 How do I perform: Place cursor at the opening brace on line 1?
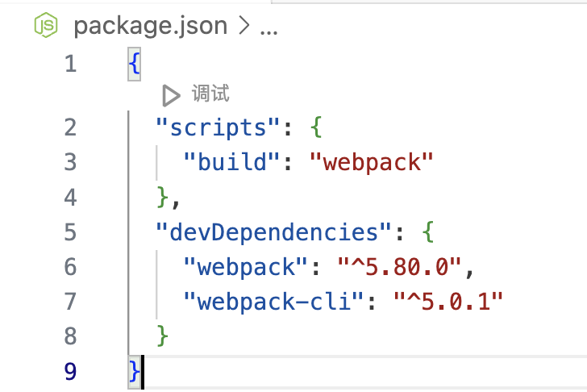(134, 64)
